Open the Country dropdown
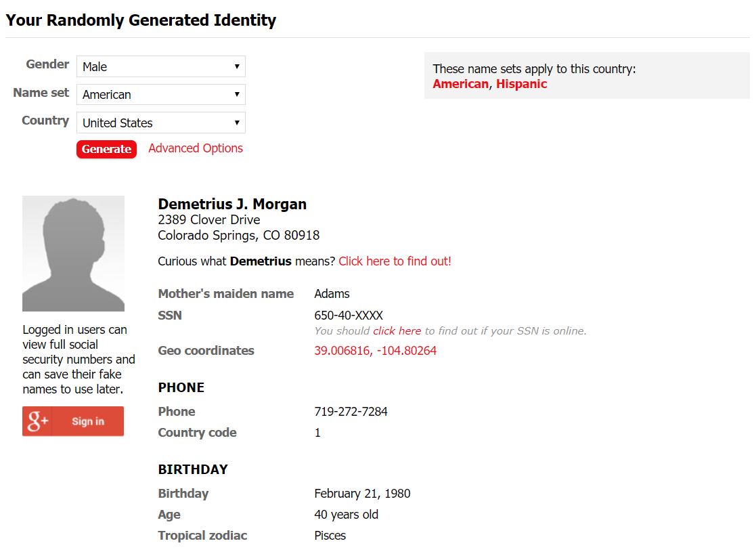The height and width of the screenshot is (558, 756). [160, 123]
